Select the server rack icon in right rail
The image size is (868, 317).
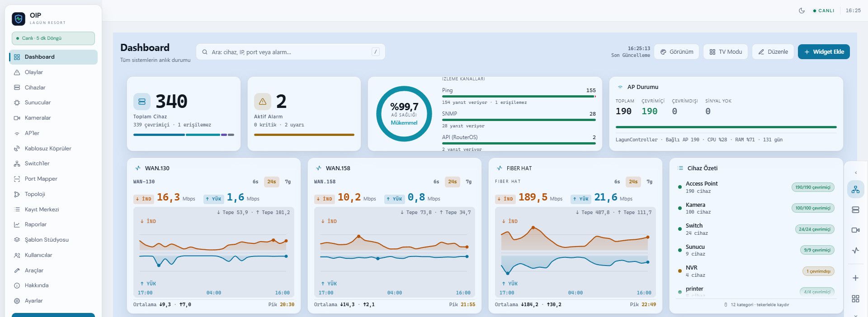855,210
